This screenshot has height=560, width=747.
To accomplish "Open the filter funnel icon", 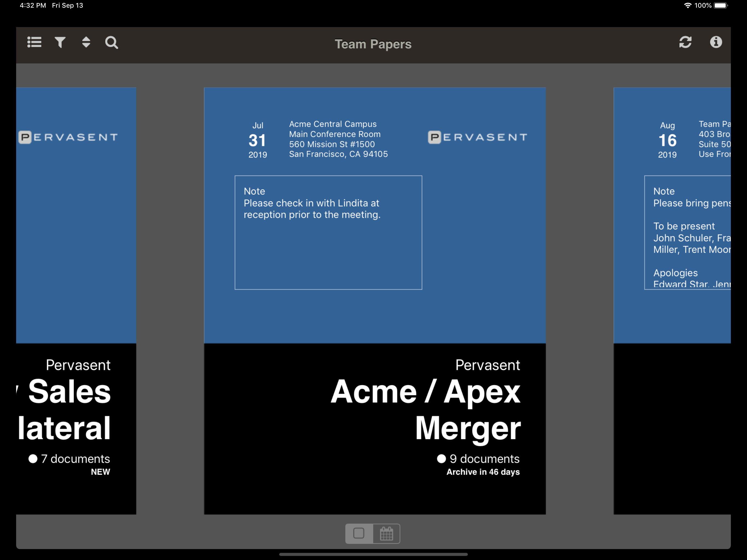I will pyautogui.click(x=60, y=42).
